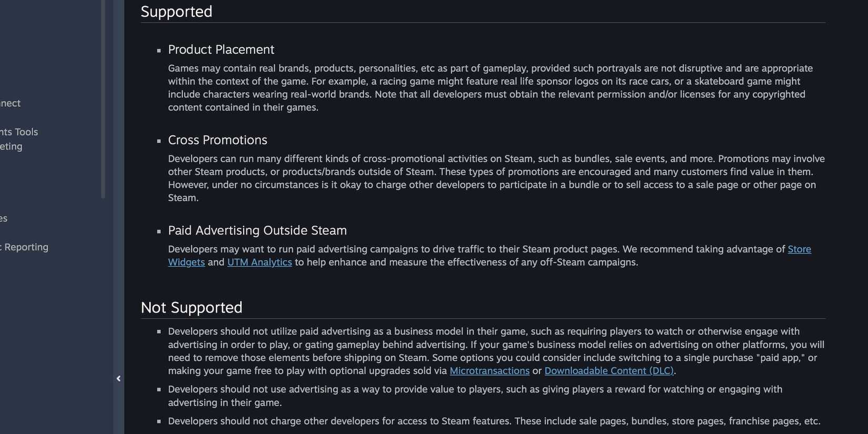Follow the Downloadable Content (DLC) link
The width and height of the screenshot is (868, 434).
pos(609,370)
